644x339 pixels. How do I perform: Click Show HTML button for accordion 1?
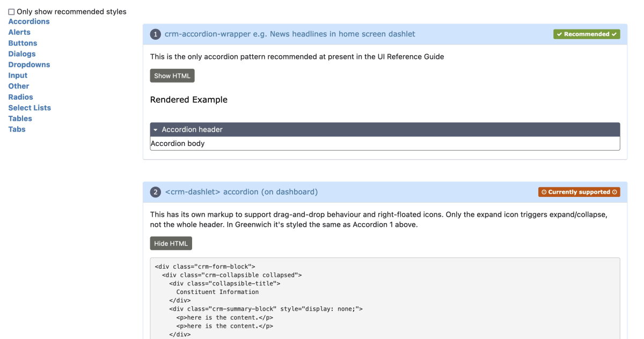[172, 76]
